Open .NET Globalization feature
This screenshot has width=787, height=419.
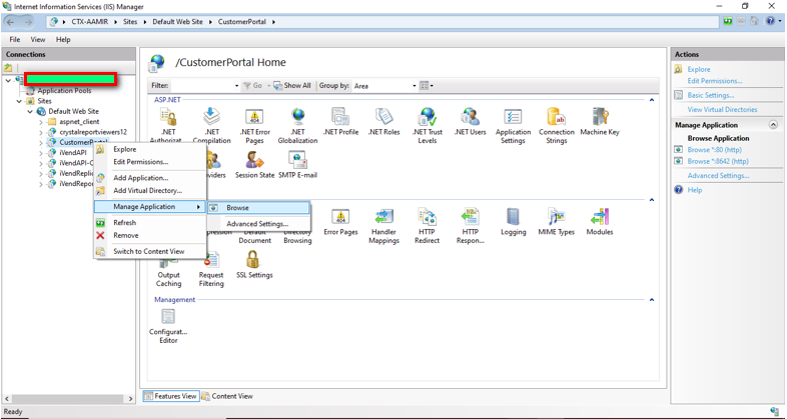pyautogui.click(x=298, y=126)
